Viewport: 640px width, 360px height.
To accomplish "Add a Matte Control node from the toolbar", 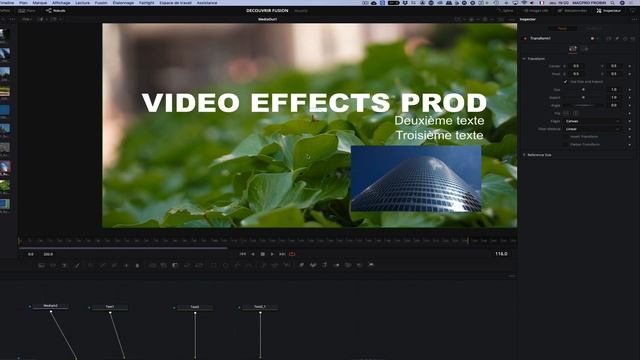I will tap(175, 265).
